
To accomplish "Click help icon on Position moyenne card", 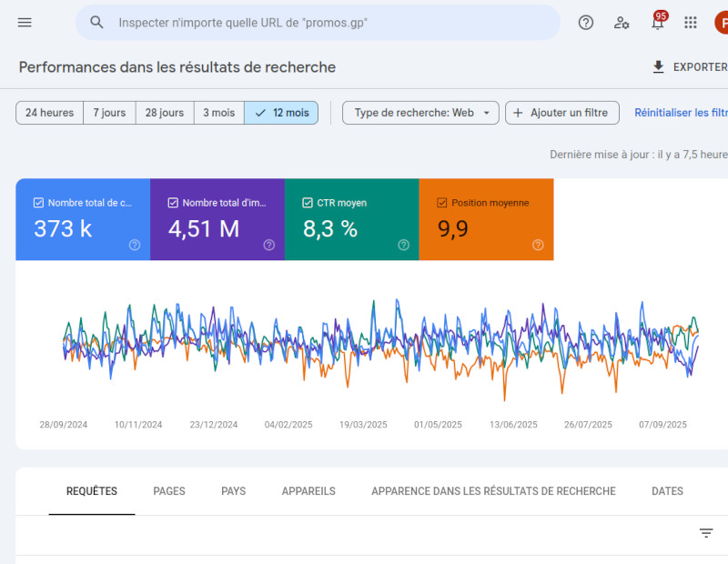I will click(538, 245).
